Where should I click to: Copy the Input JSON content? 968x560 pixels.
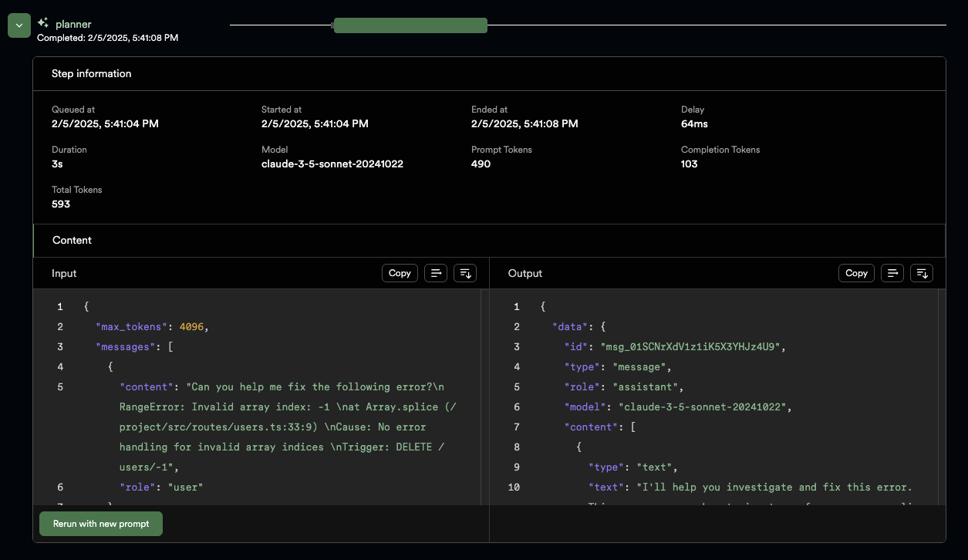400,273
